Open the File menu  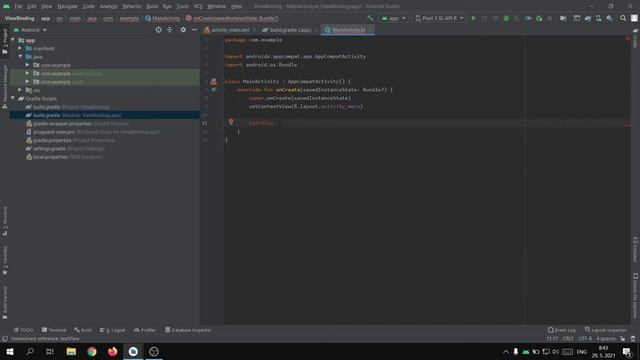(18, 7)
